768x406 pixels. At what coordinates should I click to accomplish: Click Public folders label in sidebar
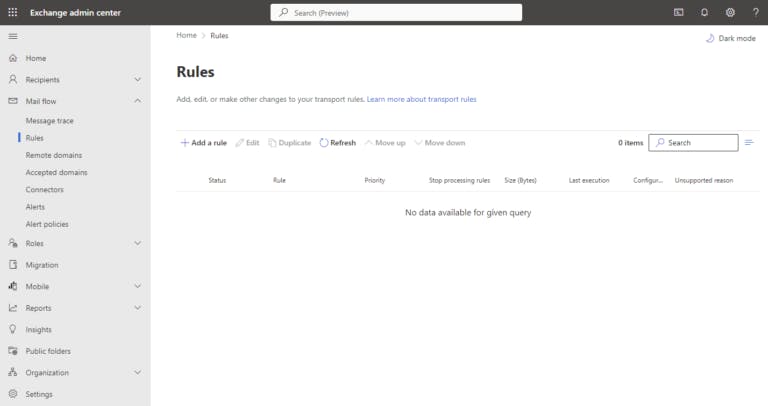(x=48, y=351)
